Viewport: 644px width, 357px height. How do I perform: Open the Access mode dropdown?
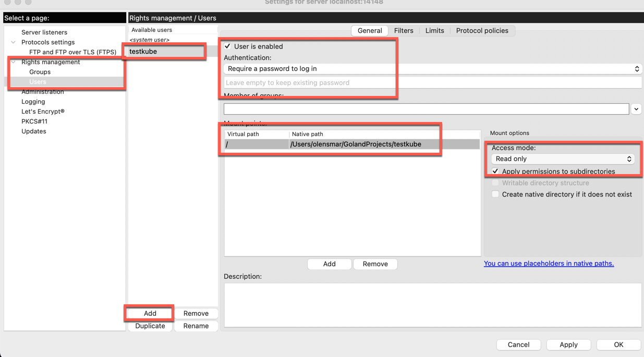(630, 158)
